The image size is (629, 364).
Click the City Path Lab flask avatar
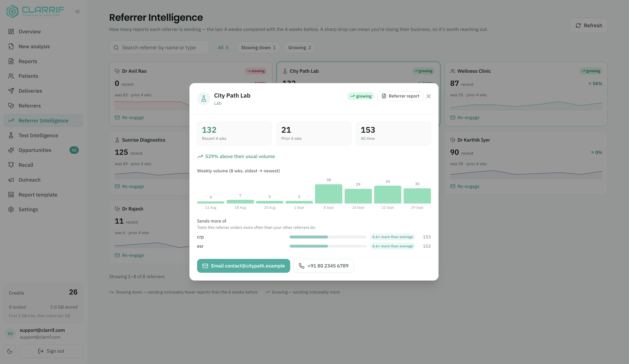click(x=204, y=99)
